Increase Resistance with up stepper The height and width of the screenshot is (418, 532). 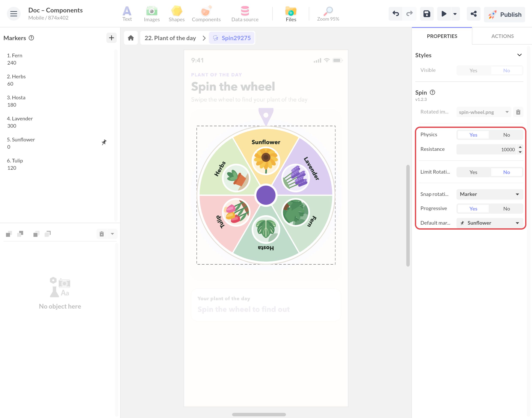pos(520,147)
